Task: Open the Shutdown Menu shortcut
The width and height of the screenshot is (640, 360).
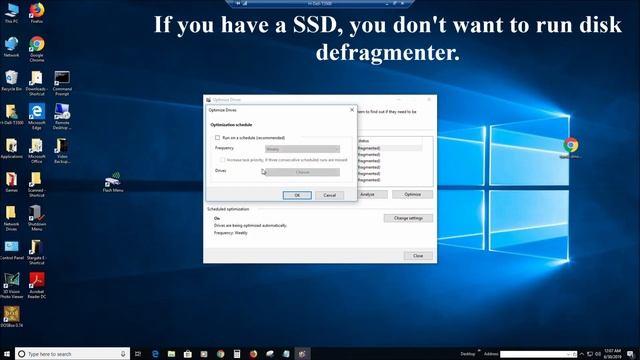Action: tap(37, 218)
